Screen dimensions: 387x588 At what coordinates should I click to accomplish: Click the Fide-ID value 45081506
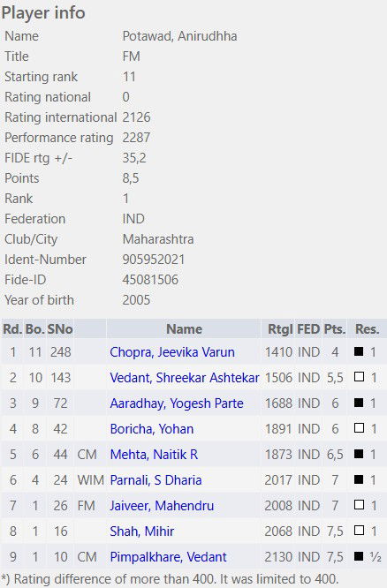(x=150, y=280)
